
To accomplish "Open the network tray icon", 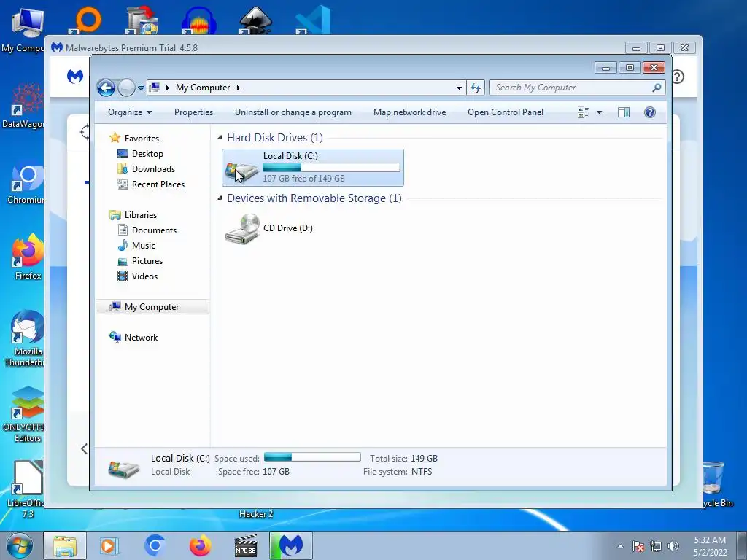I will [656, 547].
